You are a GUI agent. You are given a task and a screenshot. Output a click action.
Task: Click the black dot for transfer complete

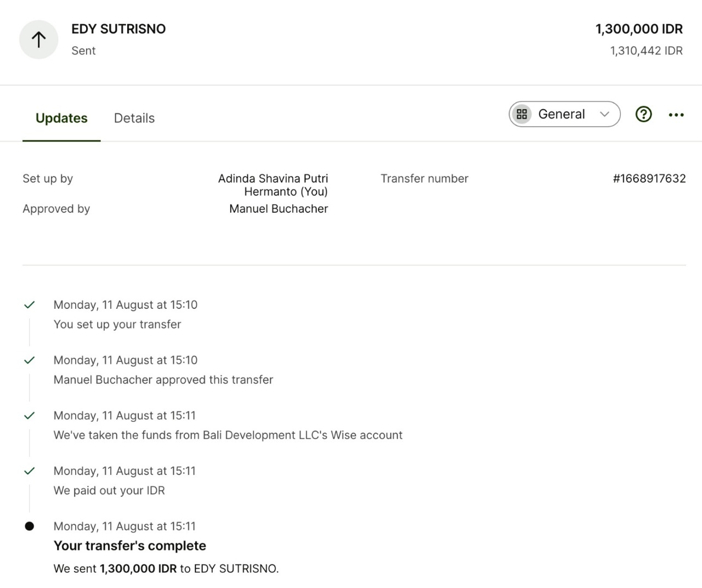click(30, 527)
